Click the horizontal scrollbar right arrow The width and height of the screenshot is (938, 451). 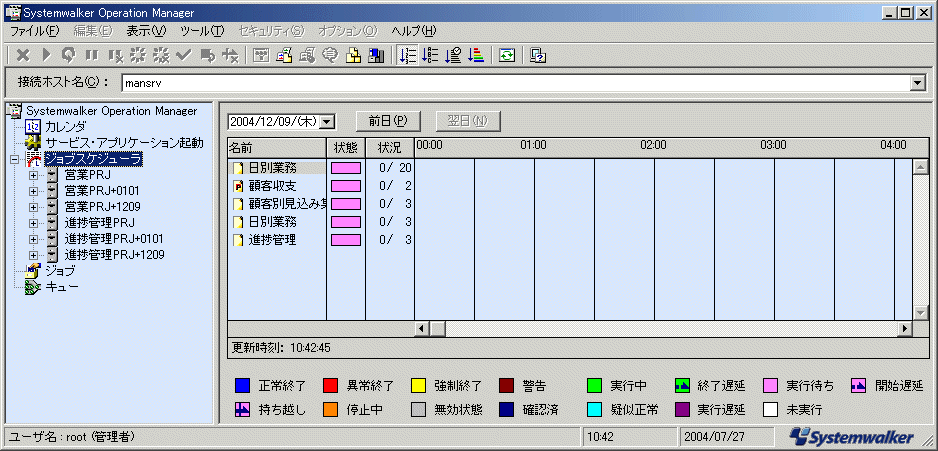(905, 328)
